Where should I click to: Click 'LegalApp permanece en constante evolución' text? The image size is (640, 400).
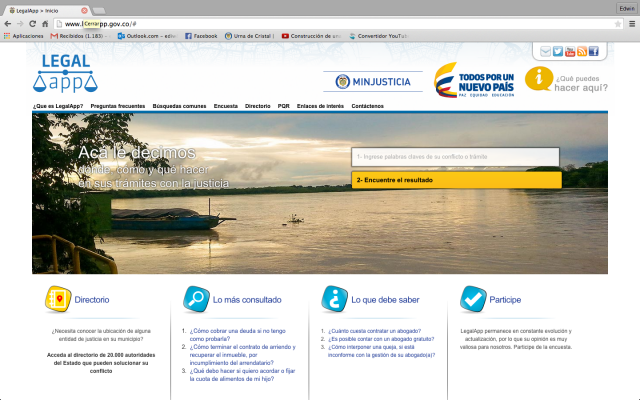point(516,339)
